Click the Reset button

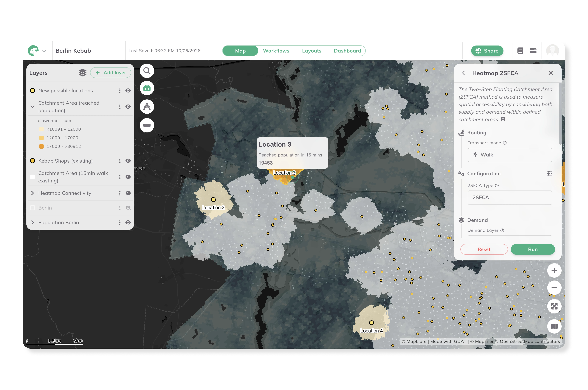coord(484,249)
